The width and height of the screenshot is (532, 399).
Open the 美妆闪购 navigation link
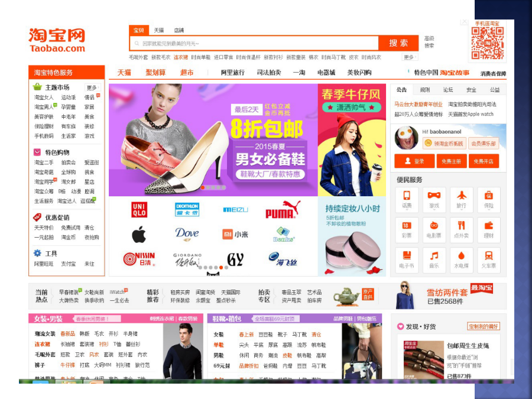coord(359,73)
